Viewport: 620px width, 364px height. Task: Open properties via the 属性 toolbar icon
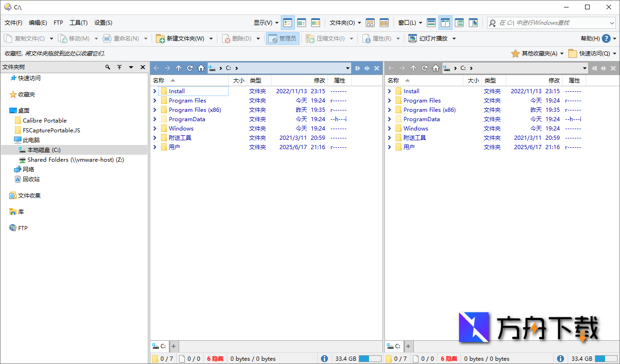[383, 38]
